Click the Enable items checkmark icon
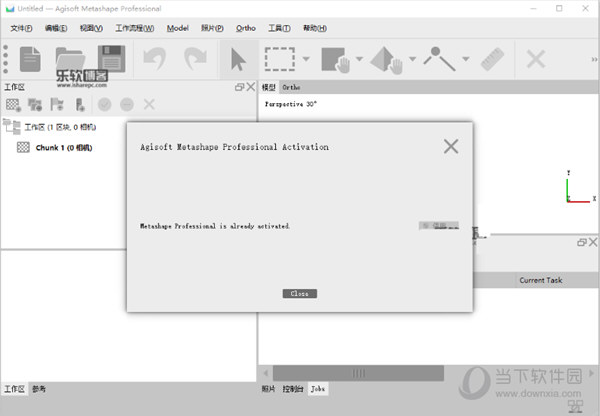 [104, 104]
